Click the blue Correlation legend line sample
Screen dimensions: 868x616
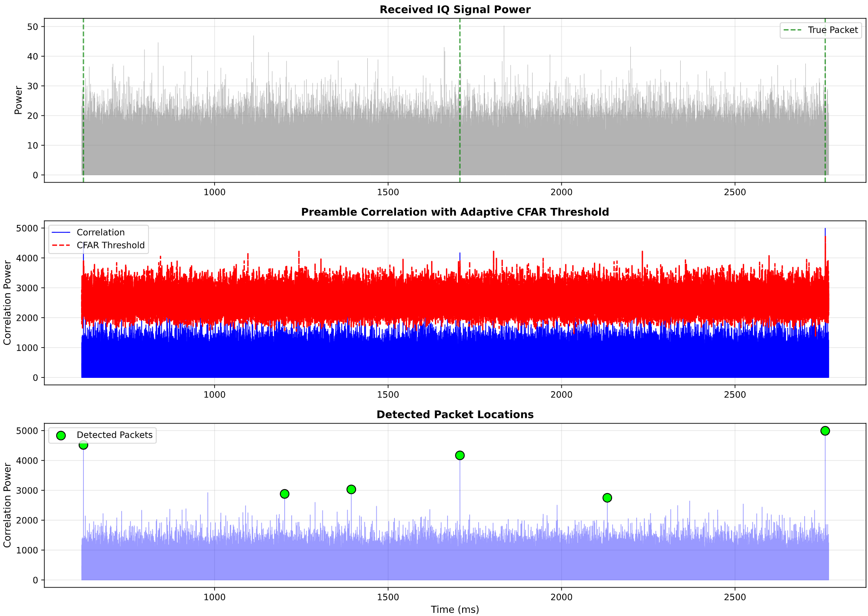(x=61, y=233)
